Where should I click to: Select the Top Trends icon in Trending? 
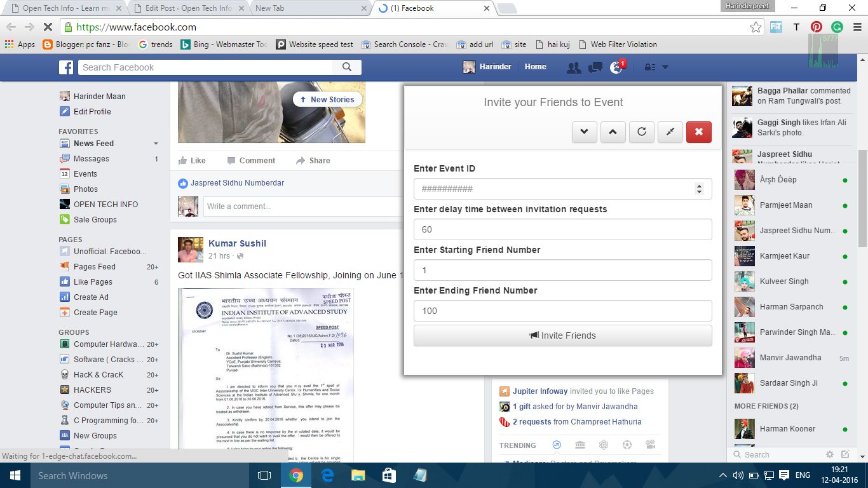point(557,445)
